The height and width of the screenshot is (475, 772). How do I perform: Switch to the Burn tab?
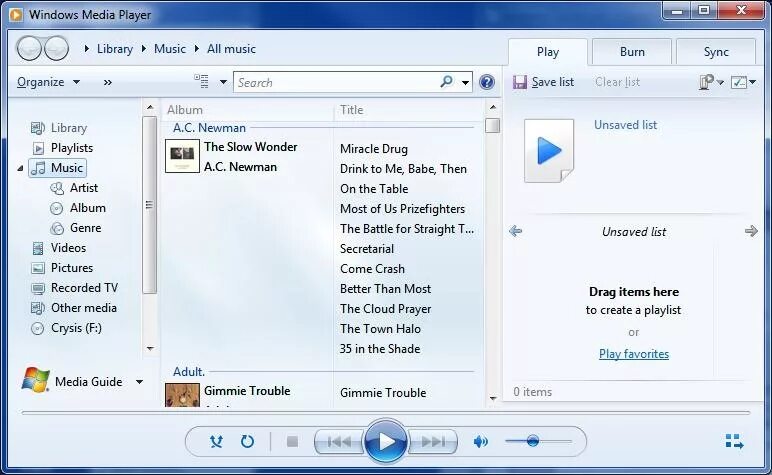[x=632, y=52]
